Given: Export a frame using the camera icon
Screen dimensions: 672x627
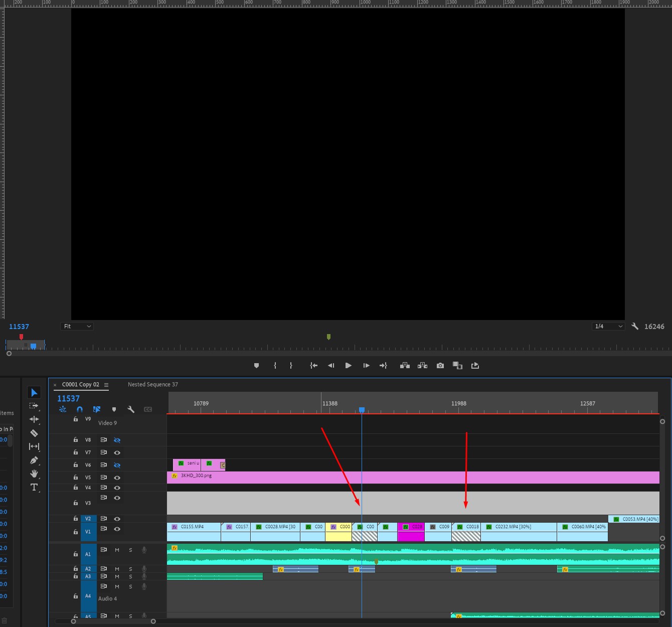Looking at the screenshot, I should coord(440,365).
